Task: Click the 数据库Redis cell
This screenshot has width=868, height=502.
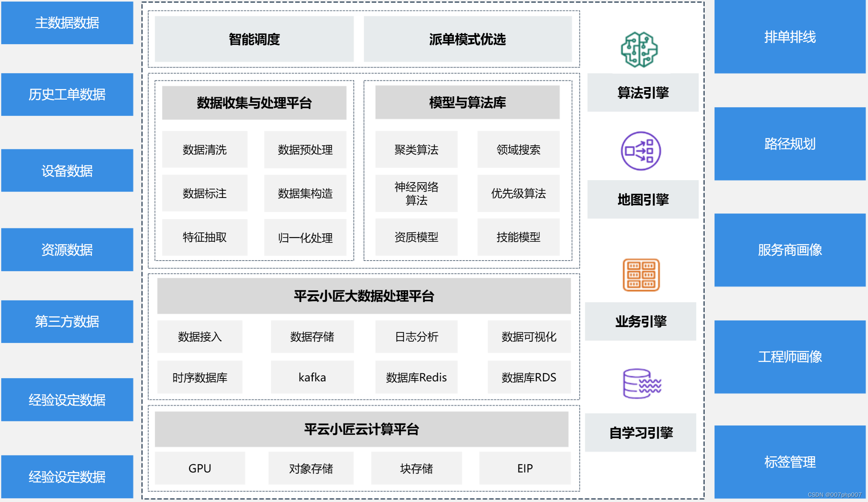Action: (x=416, y=377)
